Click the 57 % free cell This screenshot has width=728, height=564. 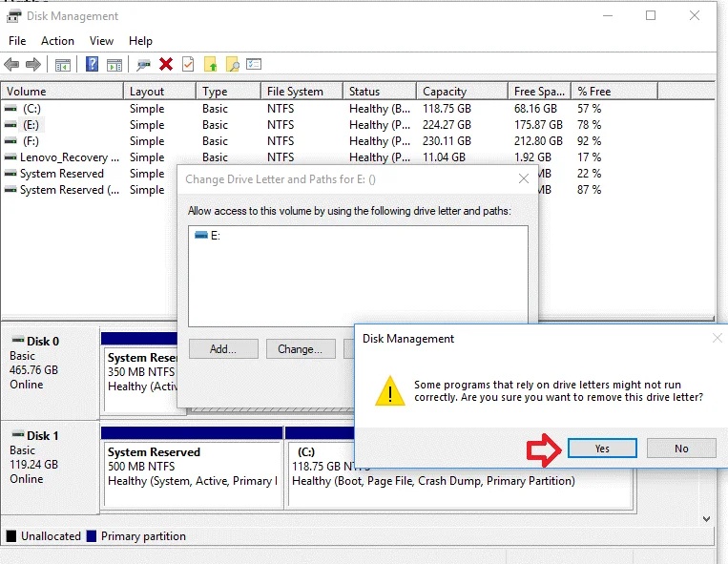[x=590, y=109]
